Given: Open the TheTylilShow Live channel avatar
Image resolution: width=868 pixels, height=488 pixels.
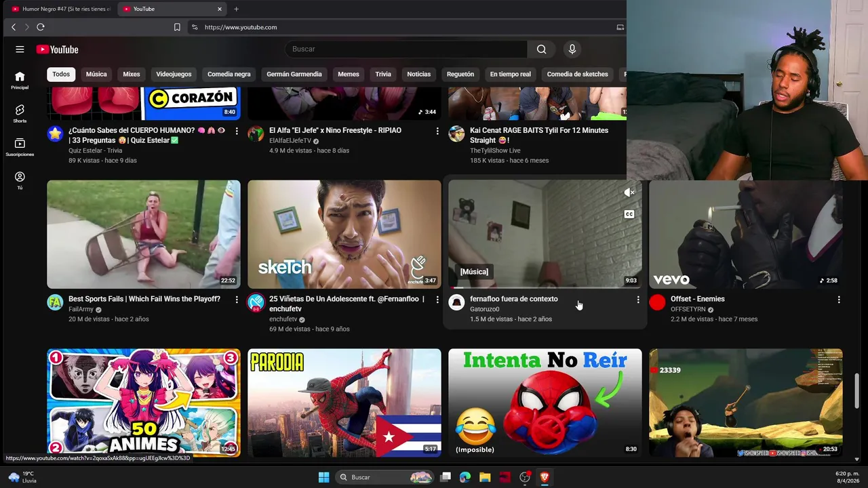Looking at the screenshot, I should click(456, 134).
